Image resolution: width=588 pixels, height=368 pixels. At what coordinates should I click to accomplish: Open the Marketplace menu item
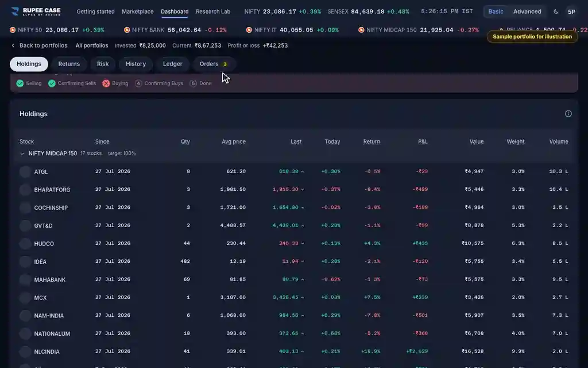tap(138, 11)
